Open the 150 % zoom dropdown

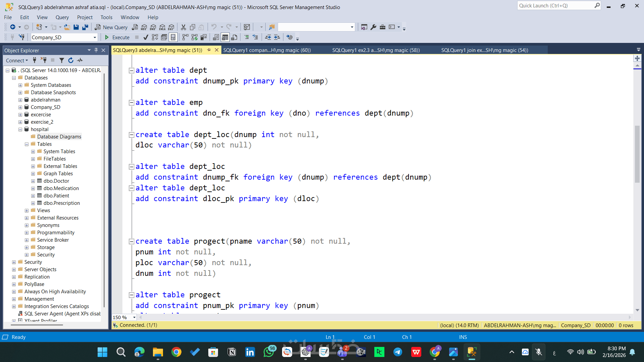click(134, 317)
